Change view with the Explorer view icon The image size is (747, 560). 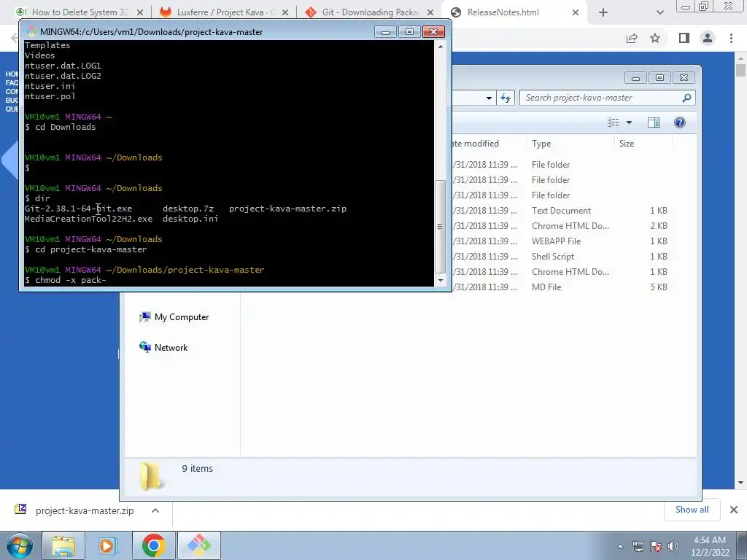(613, 122)
